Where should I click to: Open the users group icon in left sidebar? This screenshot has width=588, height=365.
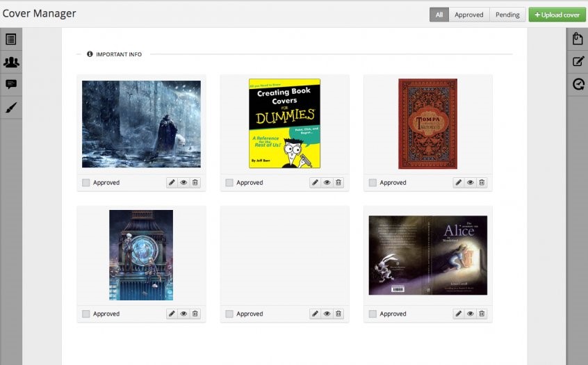(x=11, y=62)
